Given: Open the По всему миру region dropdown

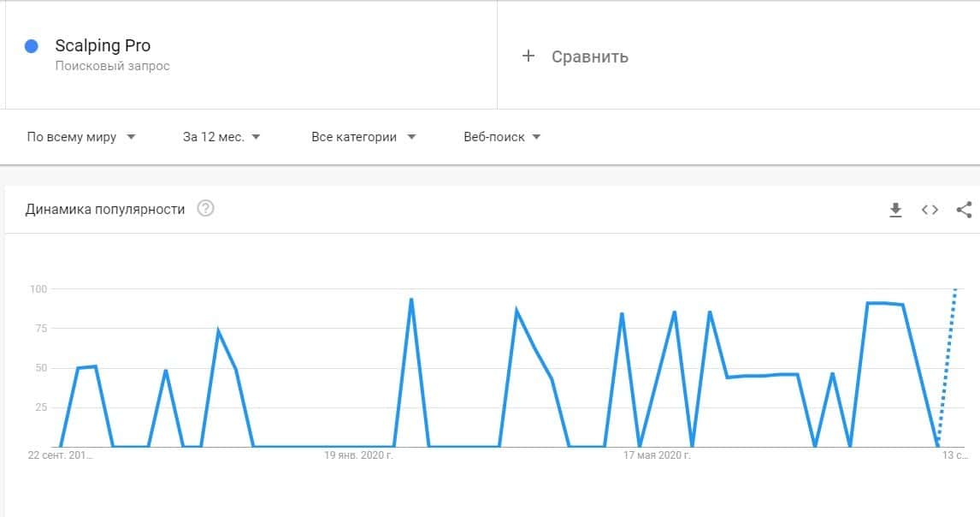Looking at the screenshot, I should click(81, 137).
